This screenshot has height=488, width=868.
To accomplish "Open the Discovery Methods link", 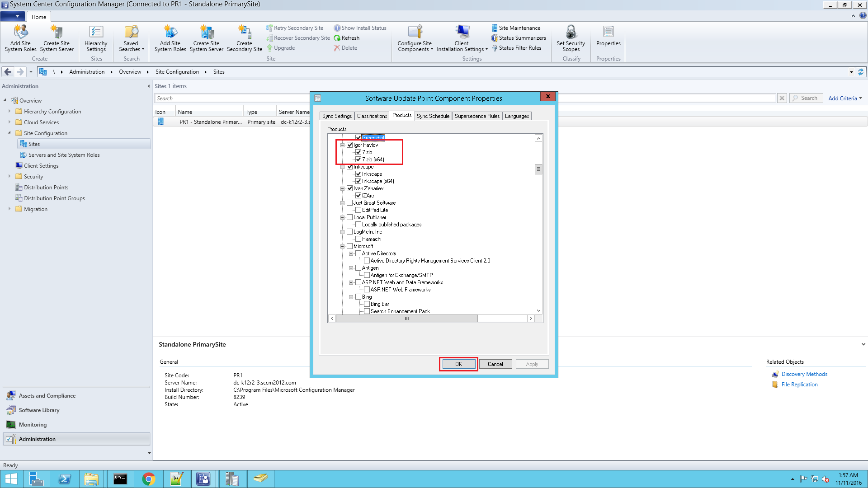I will [804, 374].
